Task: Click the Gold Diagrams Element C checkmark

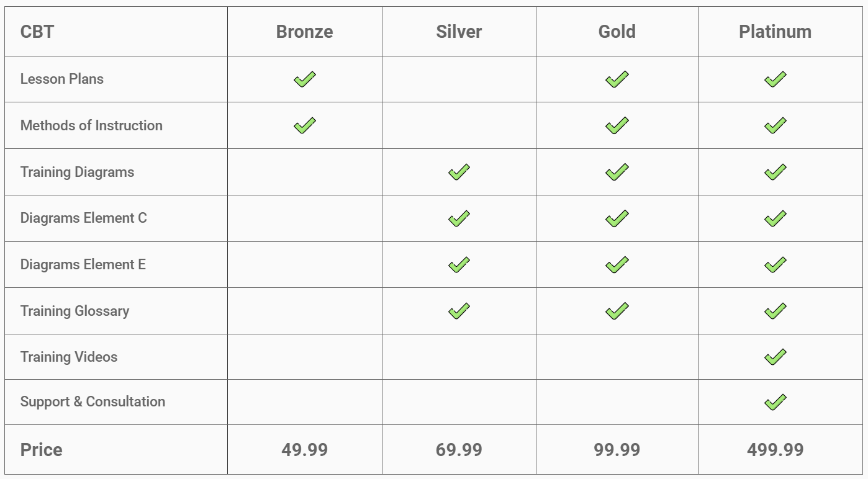Action: tap(617, 218)
